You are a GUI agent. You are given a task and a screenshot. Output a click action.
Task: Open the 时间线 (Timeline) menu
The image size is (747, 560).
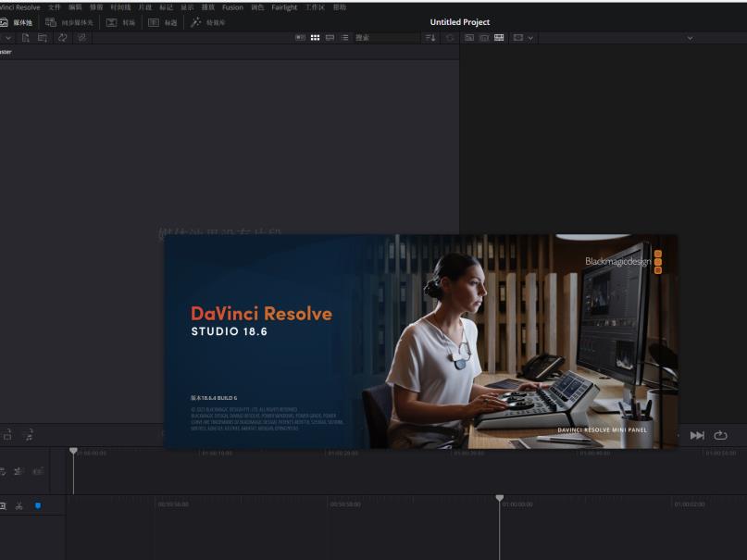tap(120, 7)
